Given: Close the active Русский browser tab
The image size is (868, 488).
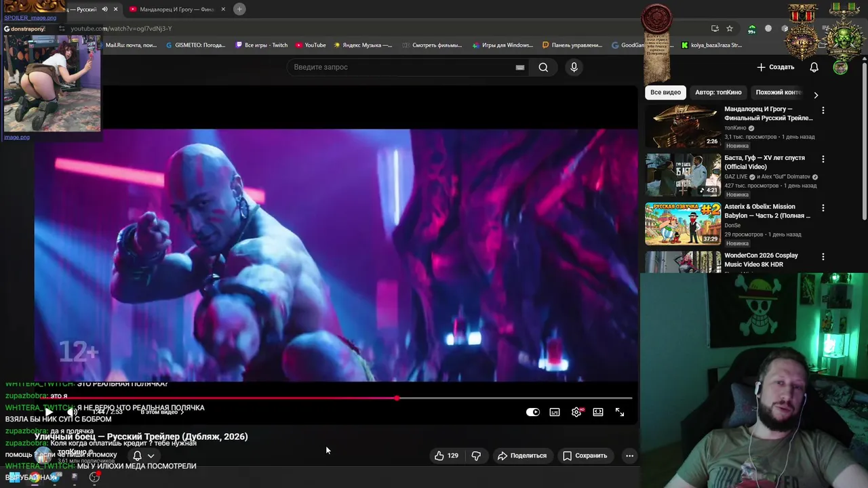Looking at the screenshot, I should coord(115,9).
